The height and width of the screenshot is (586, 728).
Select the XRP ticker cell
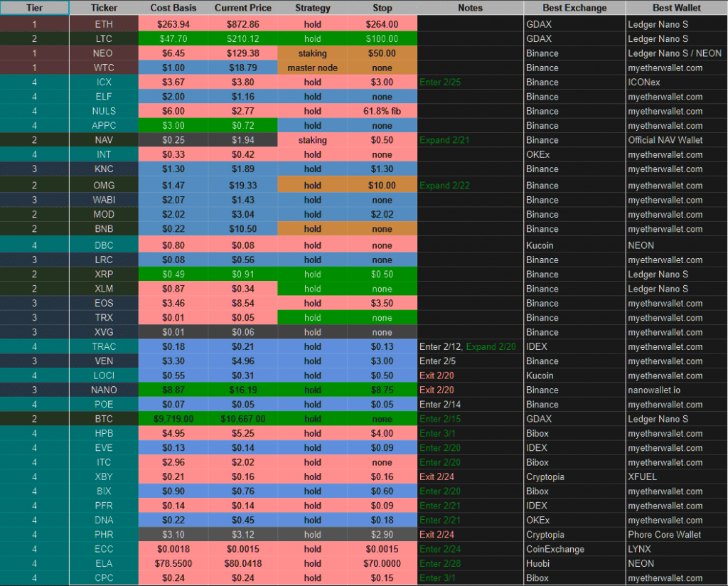point(104,275)
